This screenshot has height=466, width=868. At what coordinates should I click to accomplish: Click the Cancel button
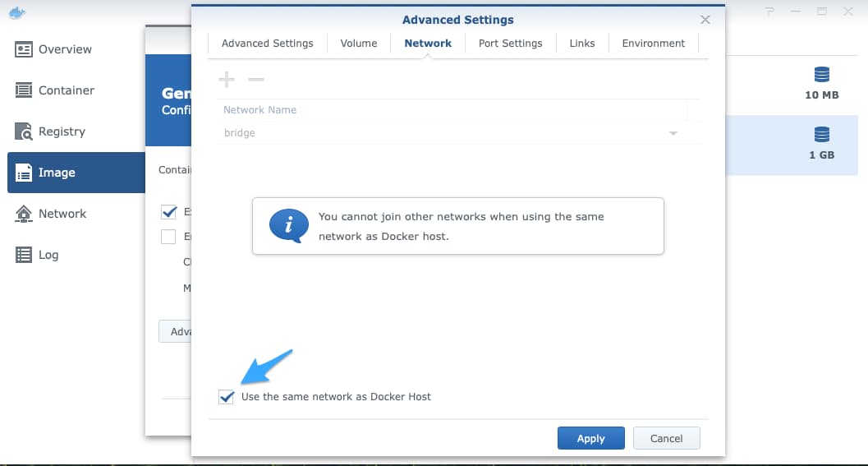point(666,438)
